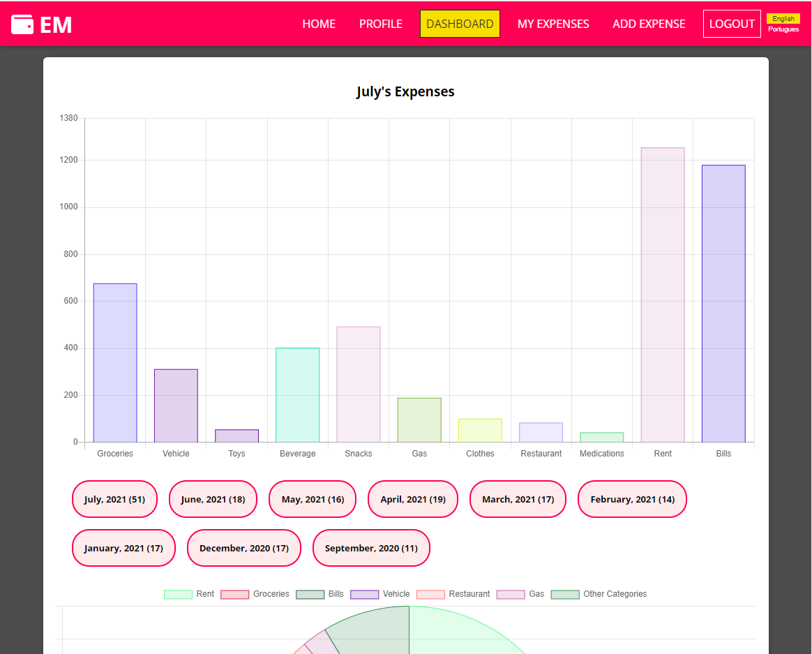Click the Vehicle bar

point(176,406)
